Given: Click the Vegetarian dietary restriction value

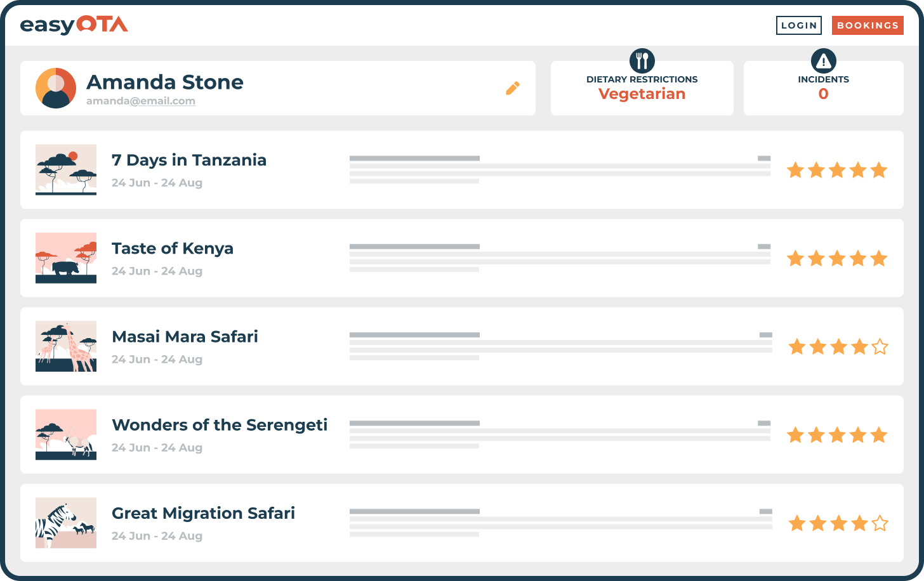Looking at the screenshot, I should pyautogui.click(x=642, y=94).
